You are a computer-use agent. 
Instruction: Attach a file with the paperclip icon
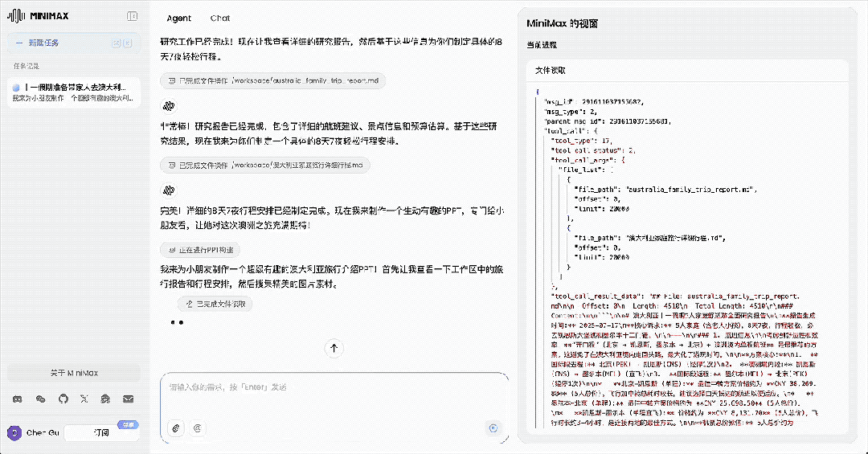175,428
